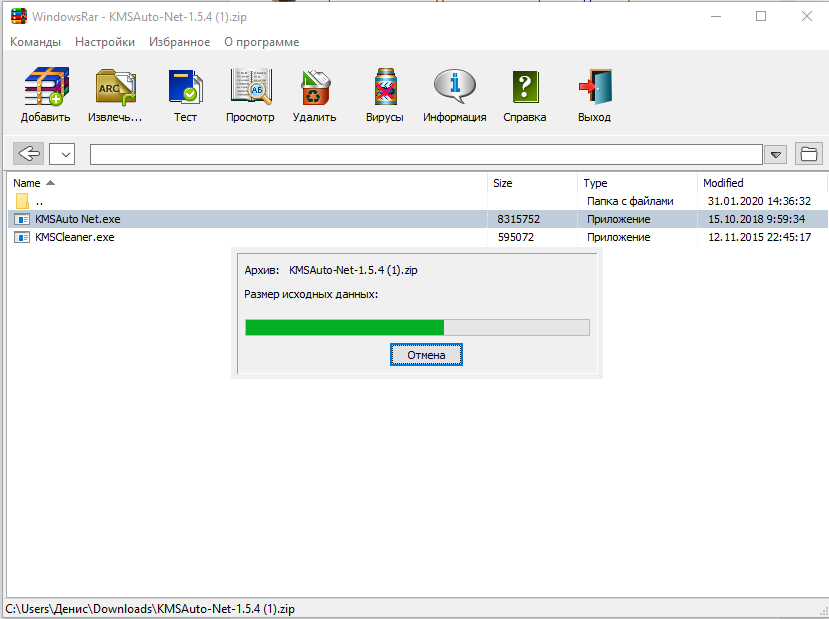Select the KMSCleaner.exe file name
This screenshot has width=829, height=619.
(75, 237)
